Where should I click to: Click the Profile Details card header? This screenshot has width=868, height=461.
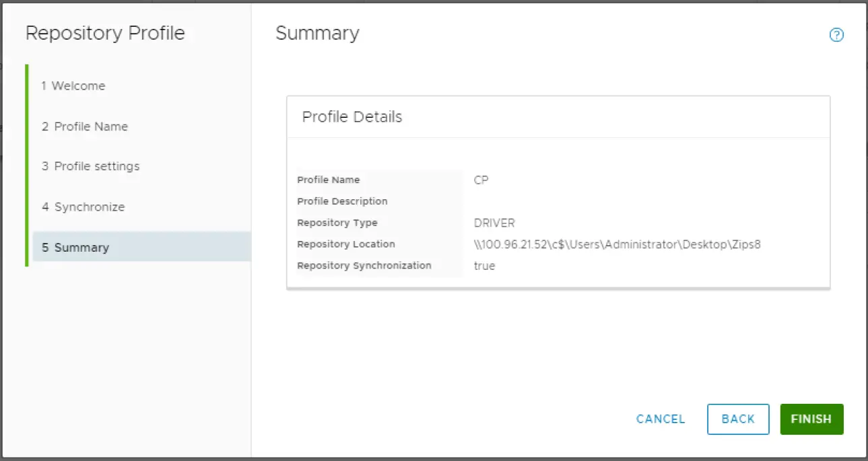coord(352,117)
